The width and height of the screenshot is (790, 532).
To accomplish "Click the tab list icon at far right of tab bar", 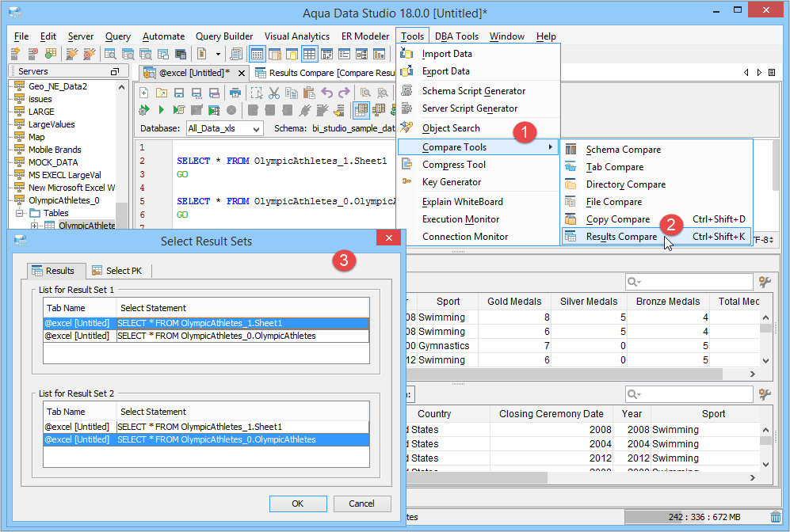I will 771,73.
